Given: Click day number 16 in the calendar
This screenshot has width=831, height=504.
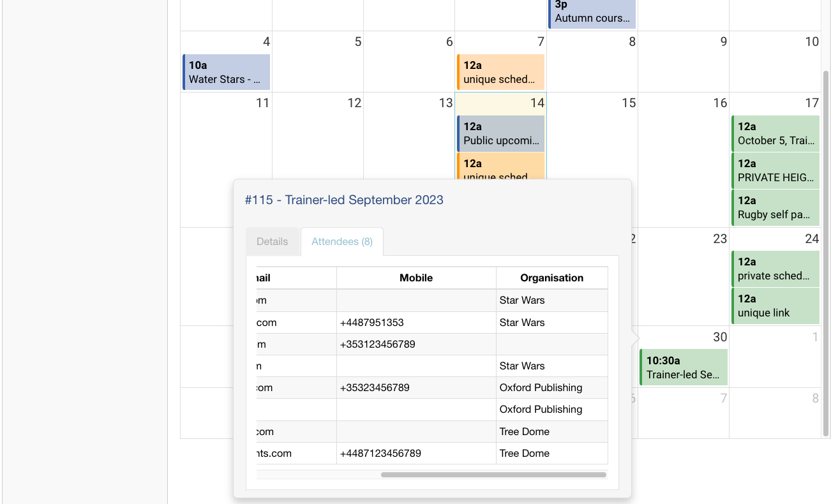Looking at the screenshot, I should (720, 103).
